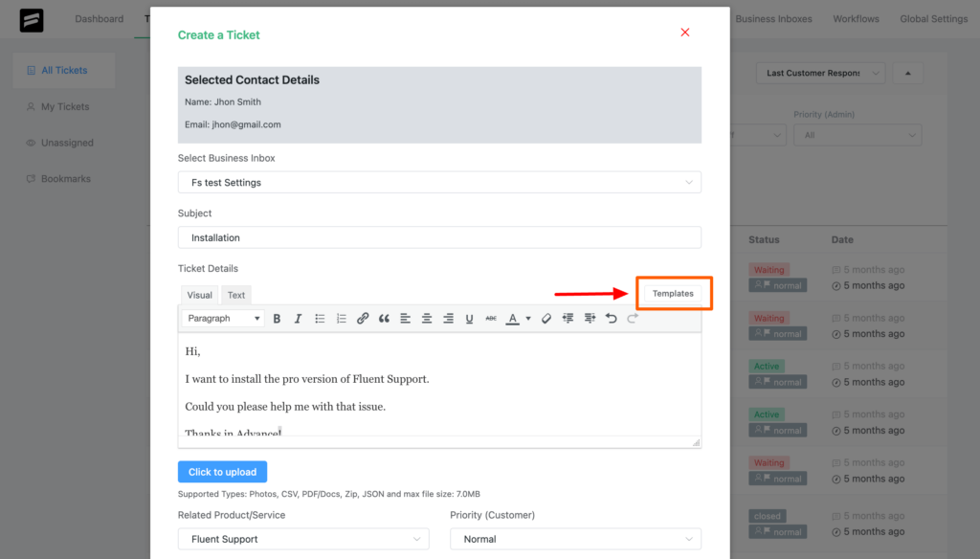The width and height of the screenshot is (980, 559).
Task: Expand the Priority Customer dropdown
Action: click(574, 539)
